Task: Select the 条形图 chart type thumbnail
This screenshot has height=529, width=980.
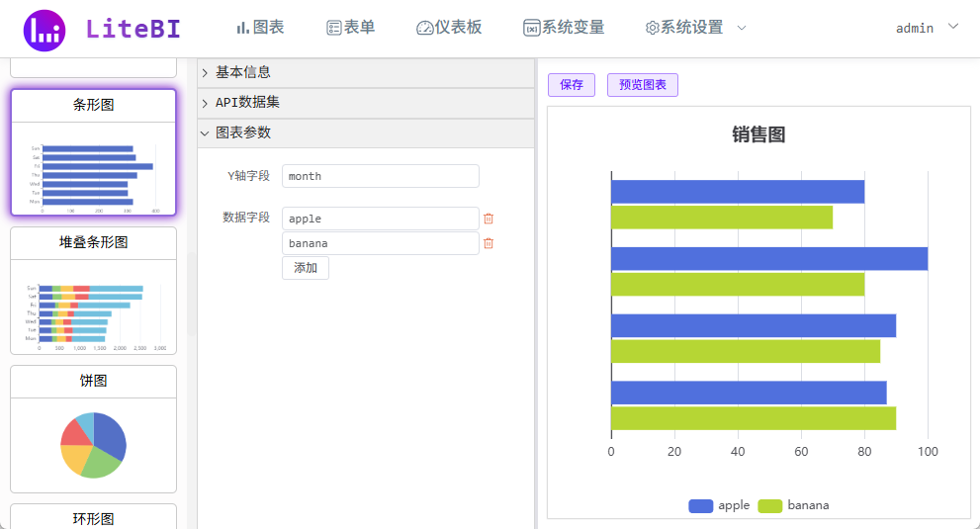Action: click(x=94, y=152)
